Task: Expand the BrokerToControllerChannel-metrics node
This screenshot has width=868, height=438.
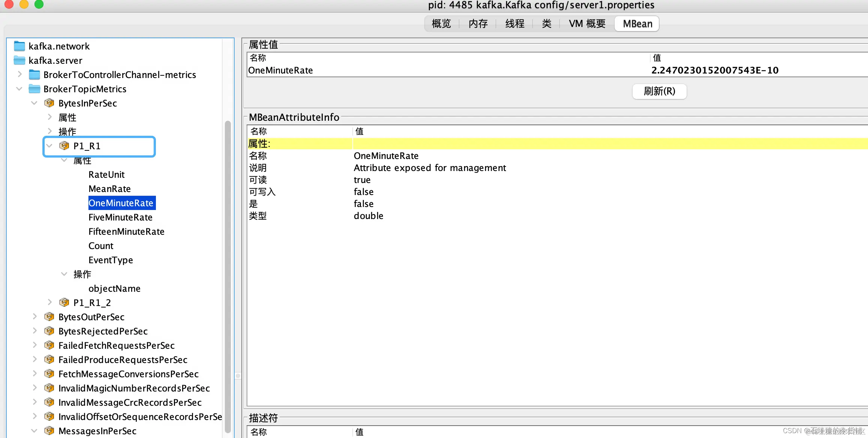Action: tap(20, 75)
